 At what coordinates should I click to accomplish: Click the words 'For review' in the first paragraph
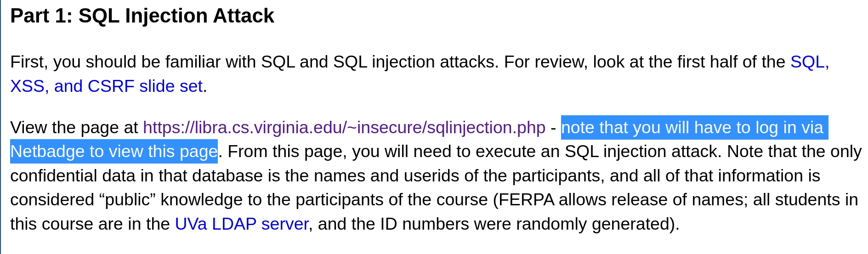[x=544, y=62]
